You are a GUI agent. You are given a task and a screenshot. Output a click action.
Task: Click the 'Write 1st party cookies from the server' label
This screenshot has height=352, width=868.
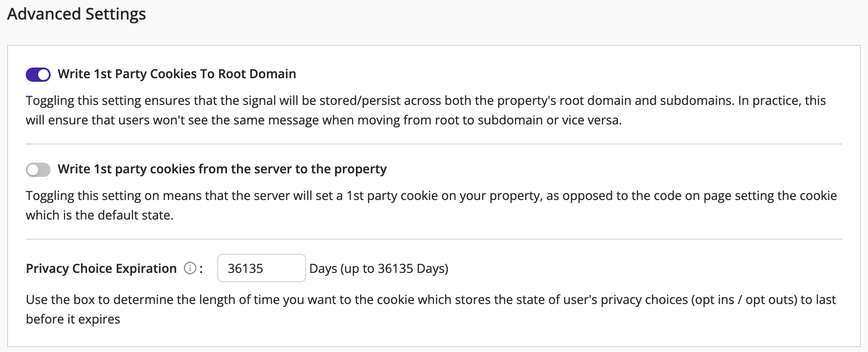222,169
